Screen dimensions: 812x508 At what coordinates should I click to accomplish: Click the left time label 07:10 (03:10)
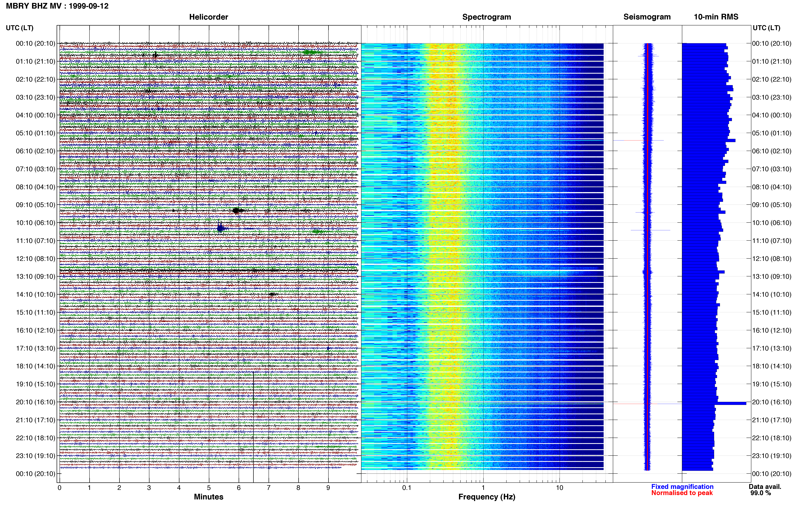[36, 169]
